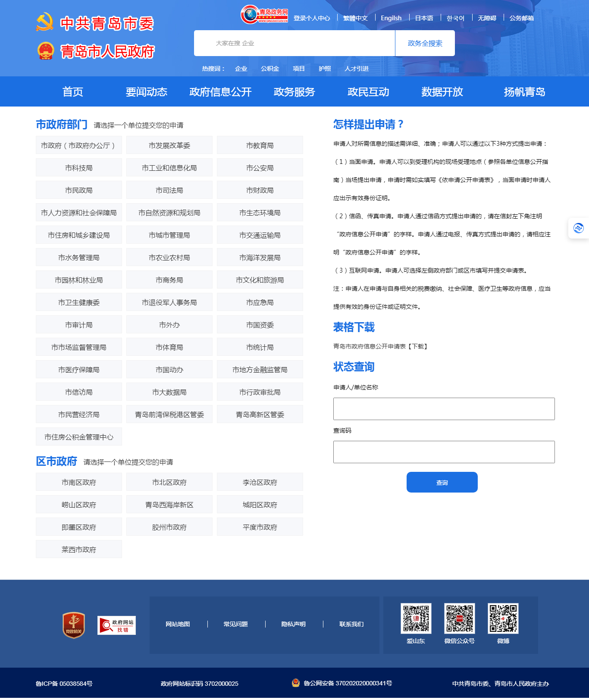The height and width of the screenshot is (700, 589).
Task: Open the 政务服务 navigation tab
Action: click(x=294, y=92)
